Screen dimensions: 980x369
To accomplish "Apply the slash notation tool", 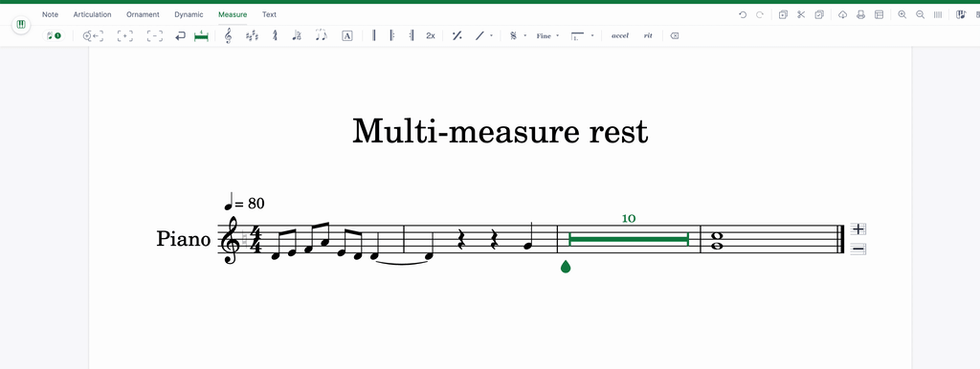I will click(479, 36).
